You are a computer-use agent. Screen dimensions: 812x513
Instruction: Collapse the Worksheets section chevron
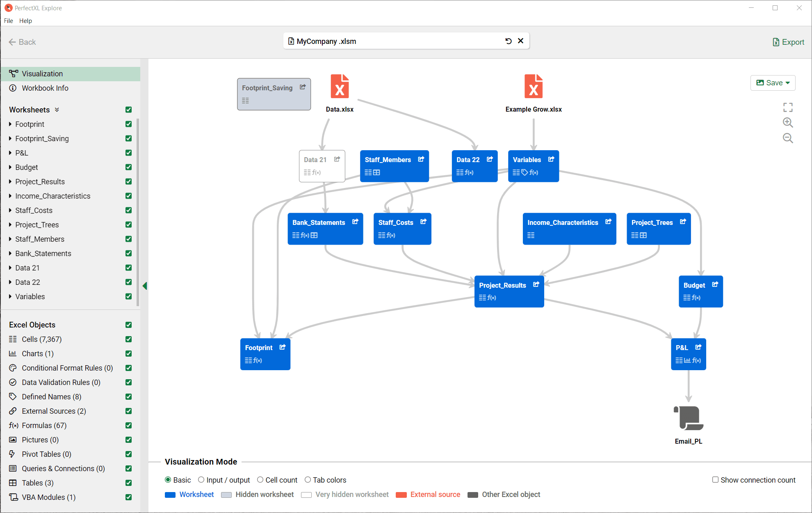point(57,110)
